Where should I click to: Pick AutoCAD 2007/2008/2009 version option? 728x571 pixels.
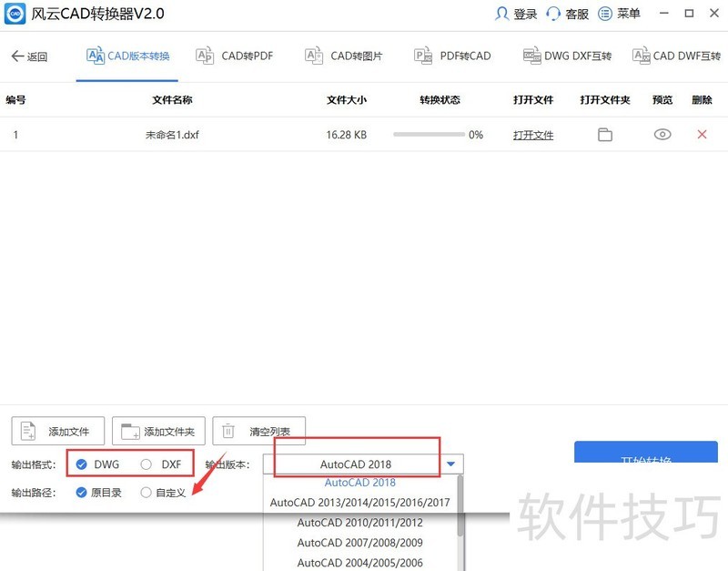point(359,543)
